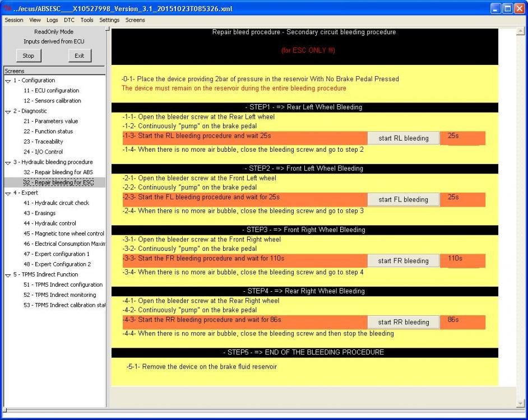
Task: Open '52 - TPMS Indirect monitoring'
Action: coord(59,295)
